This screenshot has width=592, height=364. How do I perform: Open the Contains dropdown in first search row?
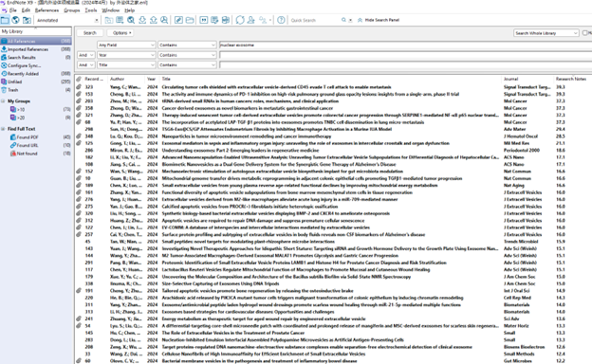(x=187, y=45)
